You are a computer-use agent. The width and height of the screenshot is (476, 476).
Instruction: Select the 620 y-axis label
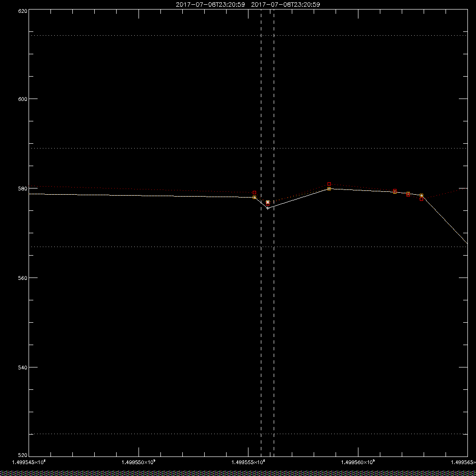pyautogui.click(x=23, y=10)
